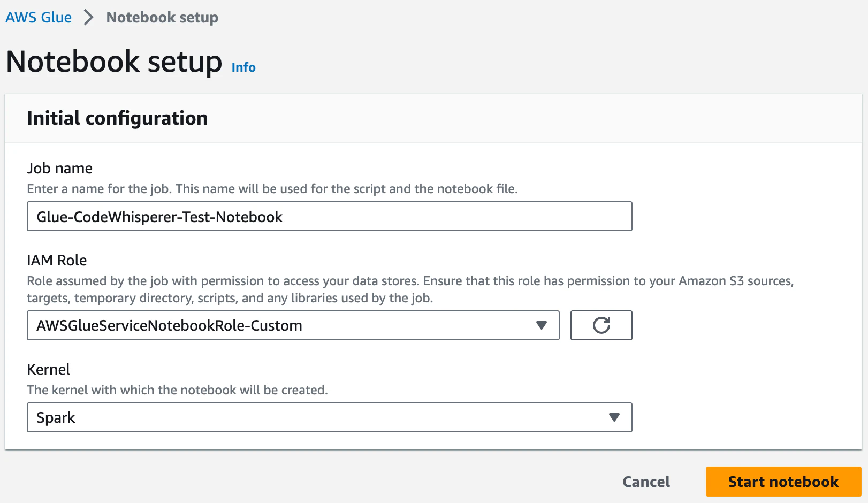This screenshot has height=503, width=868.
Task: Click the breadcrumb chevron separator
Action: (89, 18)
